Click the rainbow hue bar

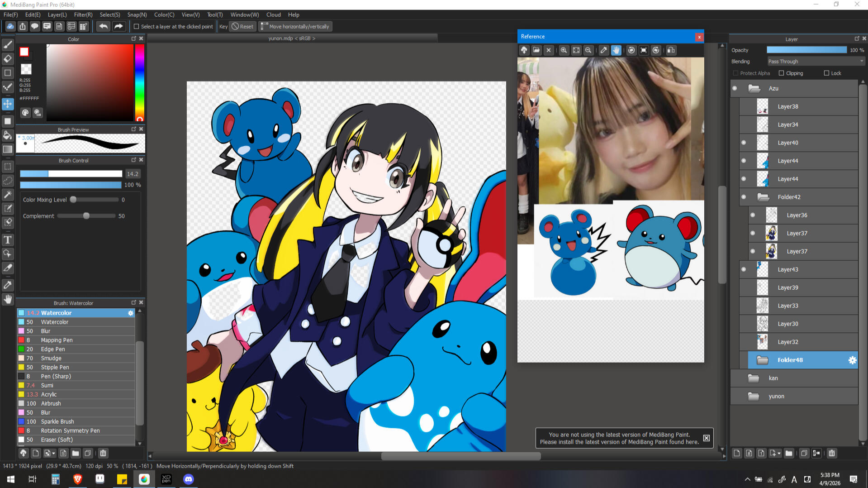(x=140, y=82)
